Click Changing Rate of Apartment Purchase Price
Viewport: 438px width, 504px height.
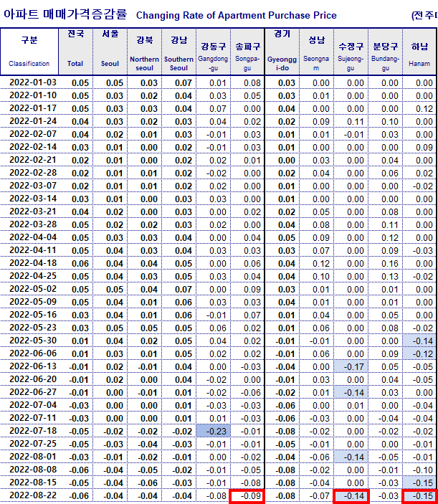[x=236, y=16]
